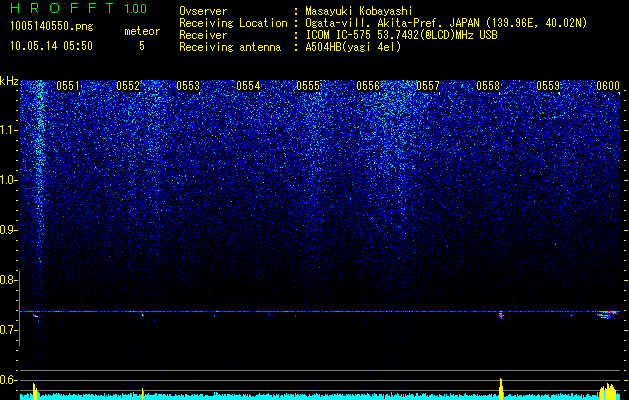Click the meteor count 5
Image resolution: width=629 pixels, height=400 pixels.
tap(142, 46)
